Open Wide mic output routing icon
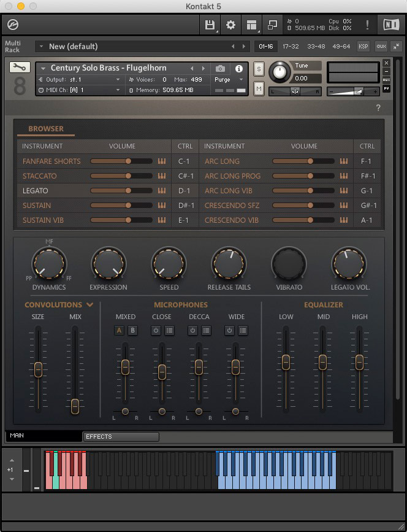Screen dimensions: 407x532 click(243, 331)
